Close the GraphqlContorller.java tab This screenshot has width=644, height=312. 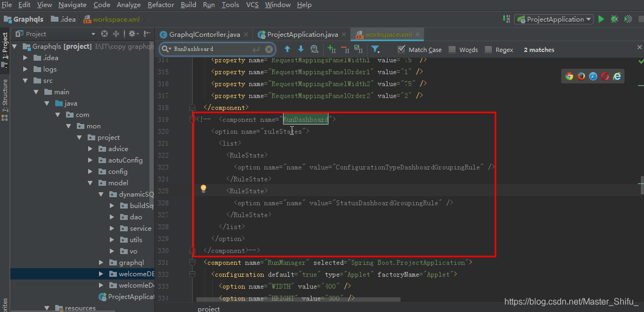[246, 35]
